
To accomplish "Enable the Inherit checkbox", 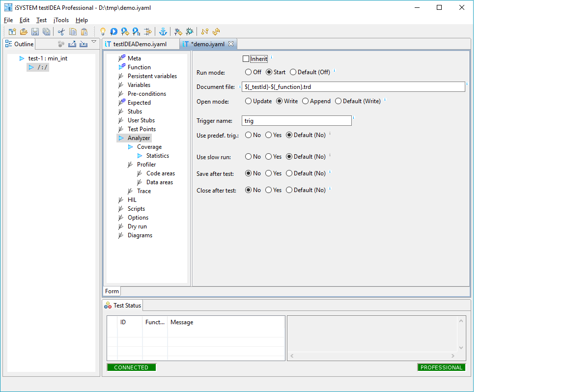I will tap(246, 59).
